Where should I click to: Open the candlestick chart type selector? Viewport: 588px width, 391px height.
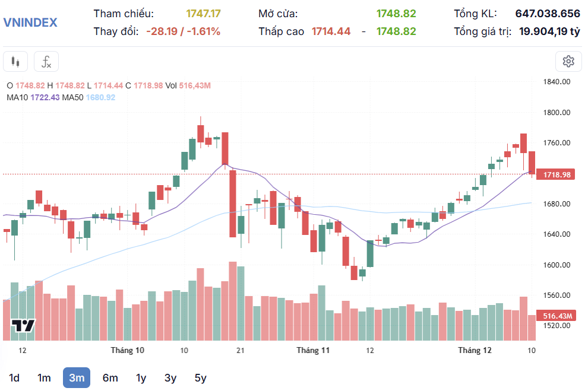point(15,61)
